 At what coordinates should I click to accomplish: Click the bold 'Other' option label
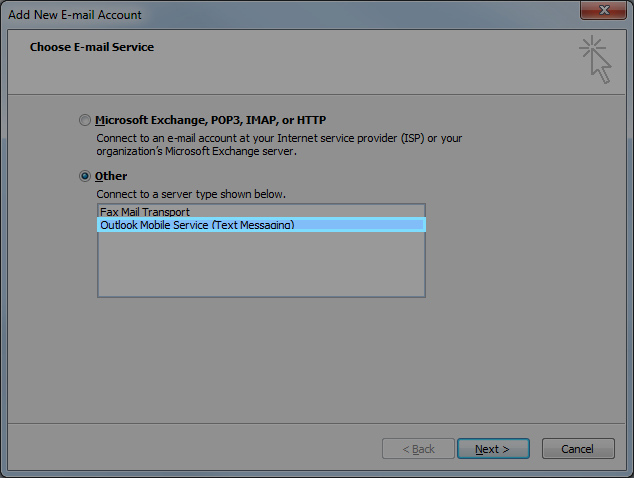pos(111,176)
